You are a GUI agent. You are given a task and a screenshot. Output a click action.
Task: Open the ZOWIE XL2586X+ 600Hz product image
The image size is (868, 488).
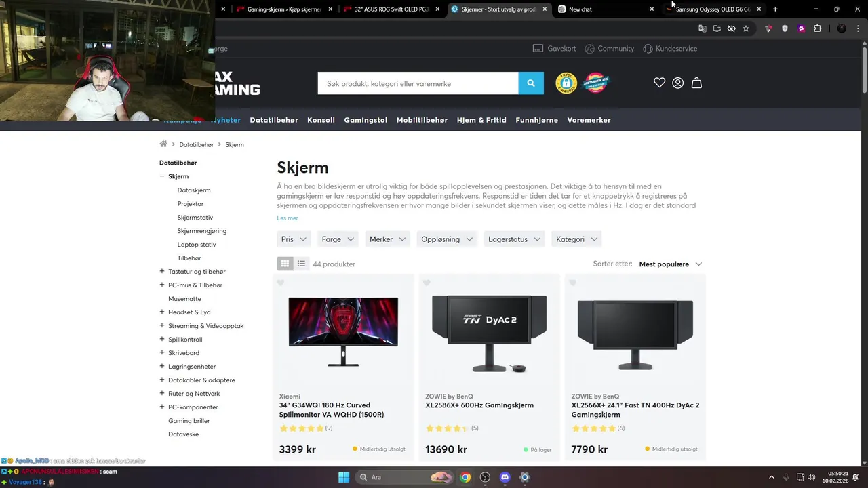[489, 332]
